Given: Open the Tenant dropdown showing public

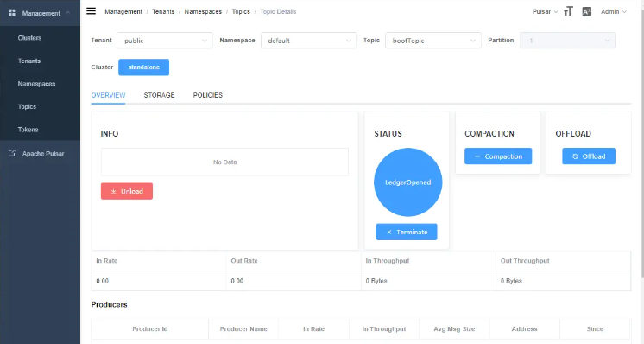Looking at the screenshot, I should click(165, 41).
